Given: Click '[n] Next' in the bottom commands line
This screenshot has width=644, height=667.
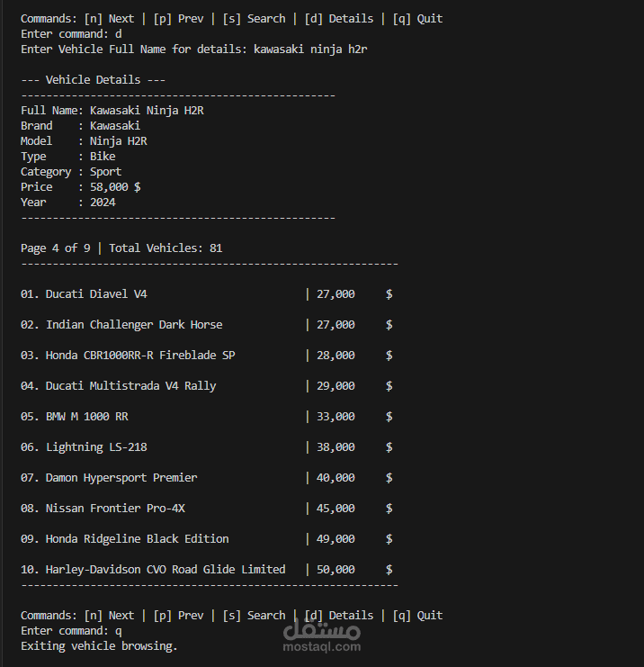Looking at the screenshot, I should click(x=109, y=616).
